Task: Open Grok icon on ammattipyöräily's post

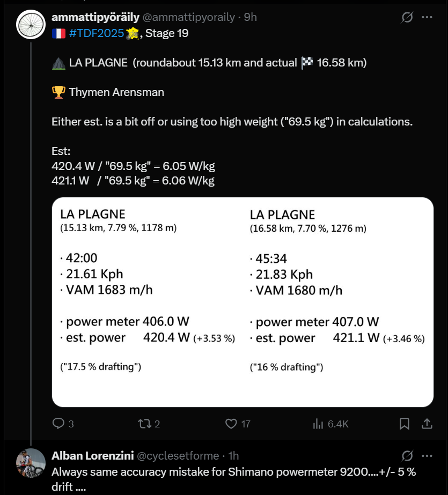Action: tap(407, 18)
